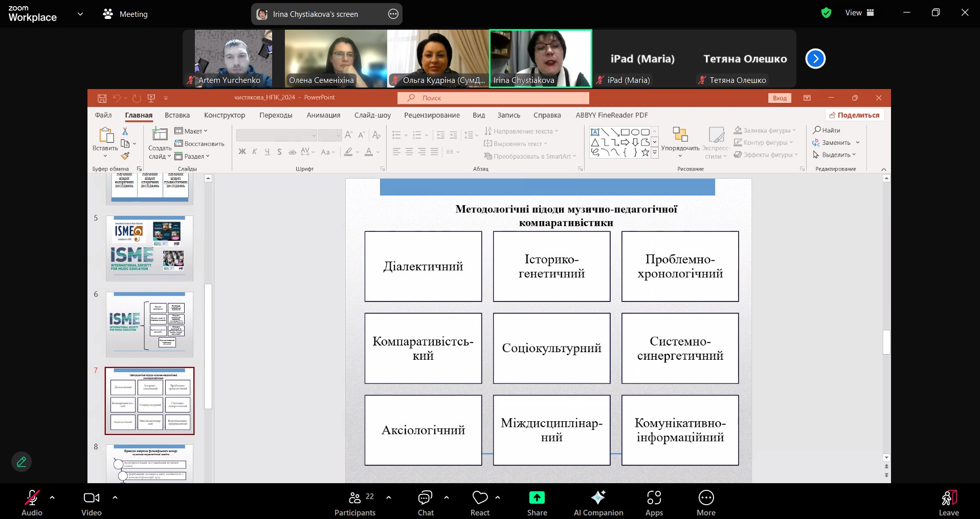Click the More options button
This screenshot has width=980, height=519.
pos(706,503)
